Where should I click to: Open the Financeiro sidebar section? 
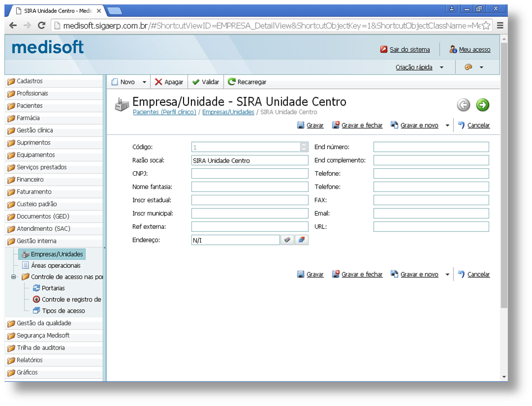tap(30, 180)
